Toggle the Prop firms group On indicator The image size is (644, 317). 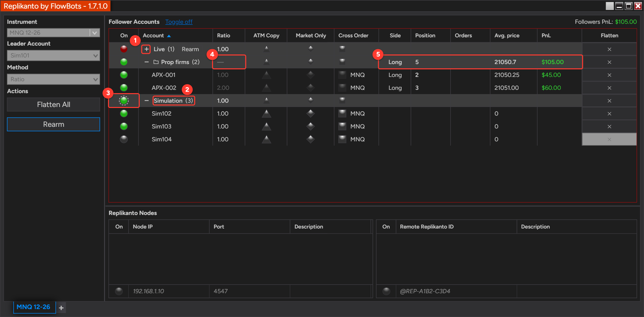coord(124,62)
